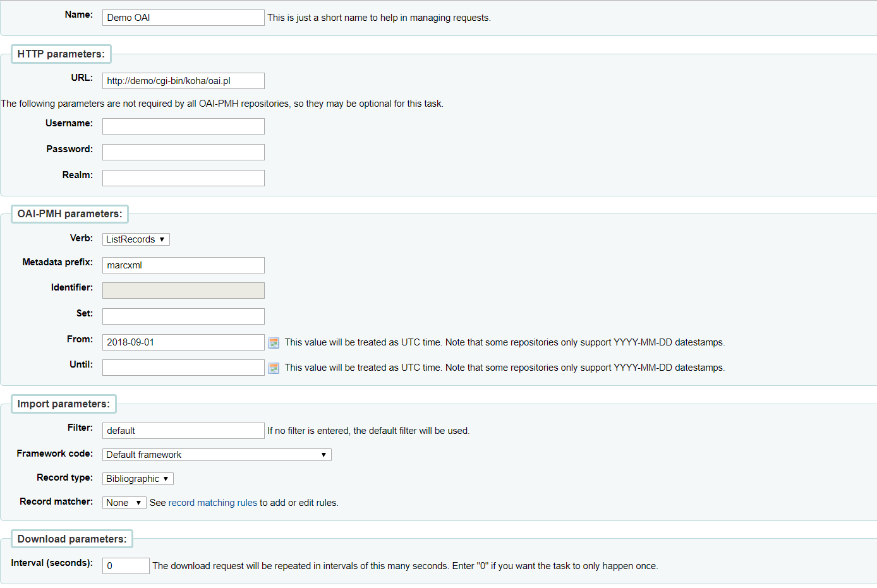Viewport: 877px width, 588px height.
Task: Open the calendar picker for Until date
Action: coord(274,368)
